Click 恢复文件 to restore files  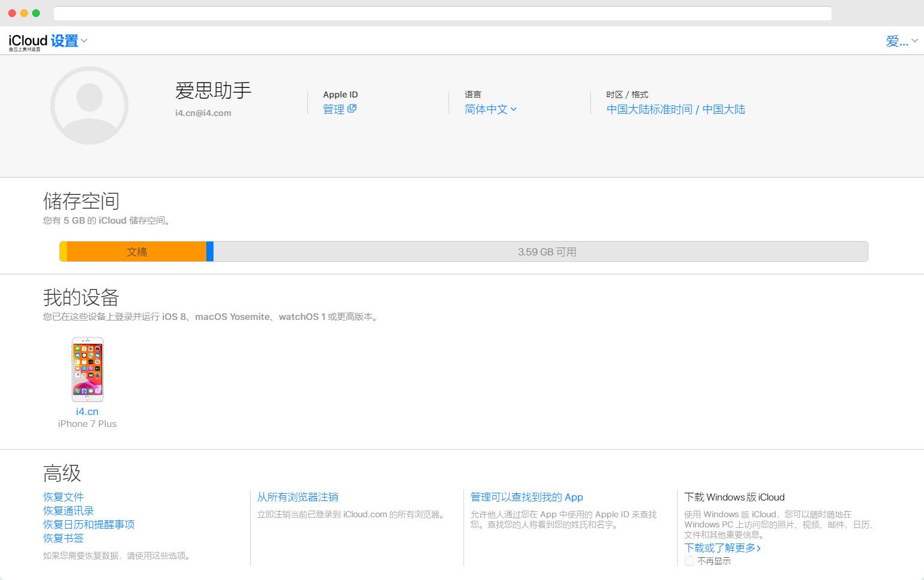(63, 497)
